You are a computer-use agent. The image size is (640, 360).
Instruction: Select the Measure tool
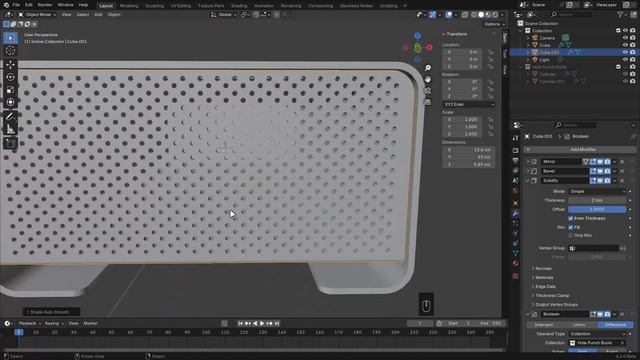click(11, 129)
